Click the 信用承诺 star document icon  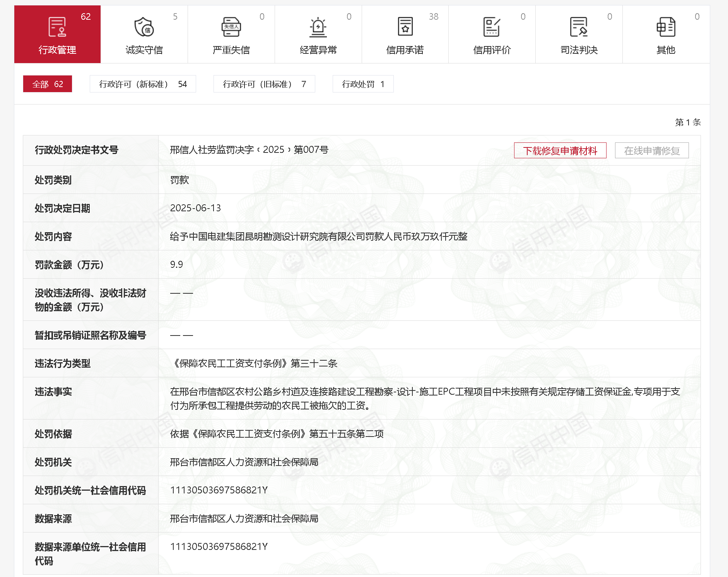point(405,27)
